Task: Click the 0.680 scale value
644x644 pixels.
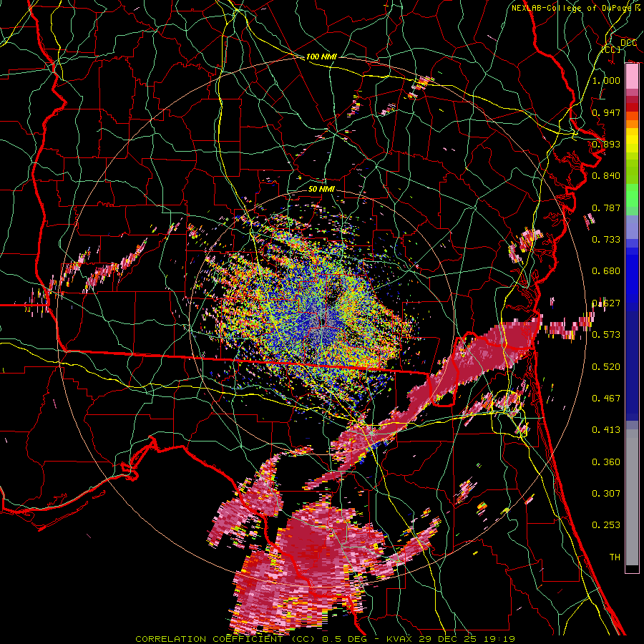Action: point(606,270)
